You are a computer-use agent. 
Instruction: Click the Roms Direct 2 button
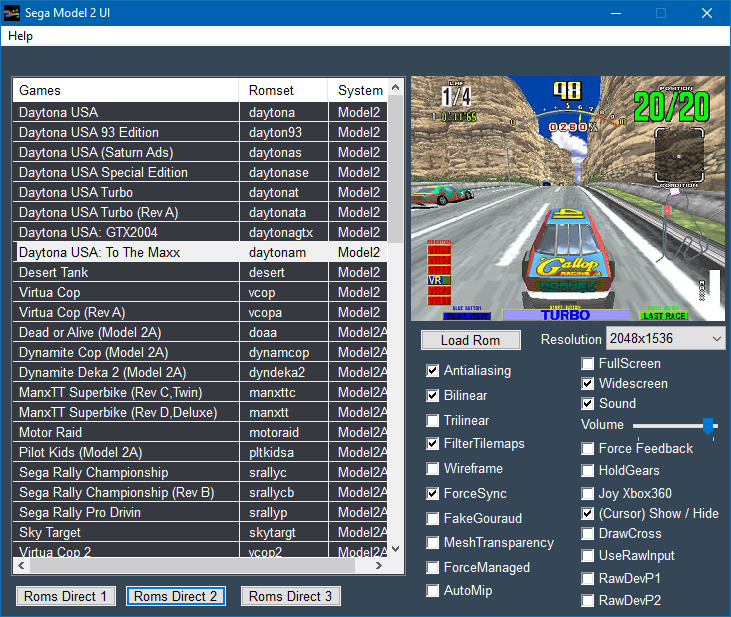(176, 596)
